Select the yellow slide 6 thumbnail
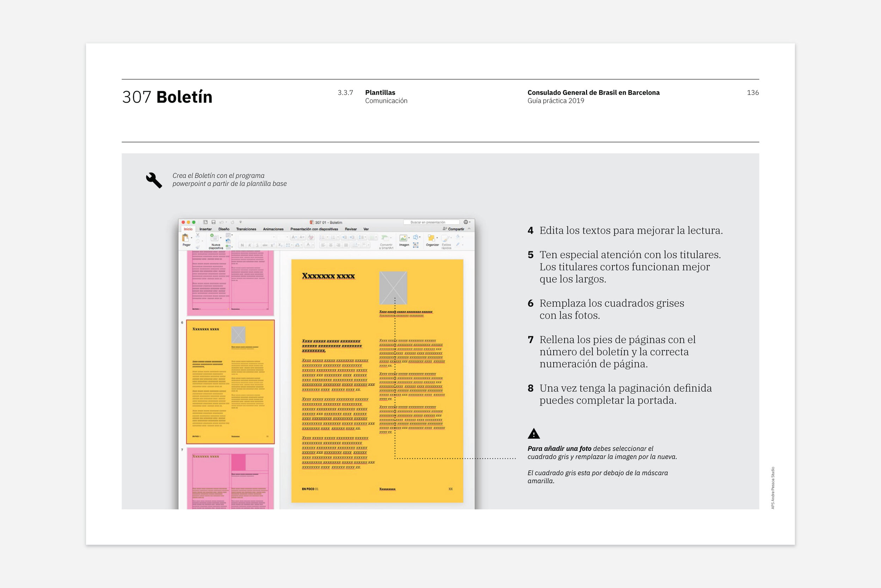The image size is (881, 588). pos(230,382)
